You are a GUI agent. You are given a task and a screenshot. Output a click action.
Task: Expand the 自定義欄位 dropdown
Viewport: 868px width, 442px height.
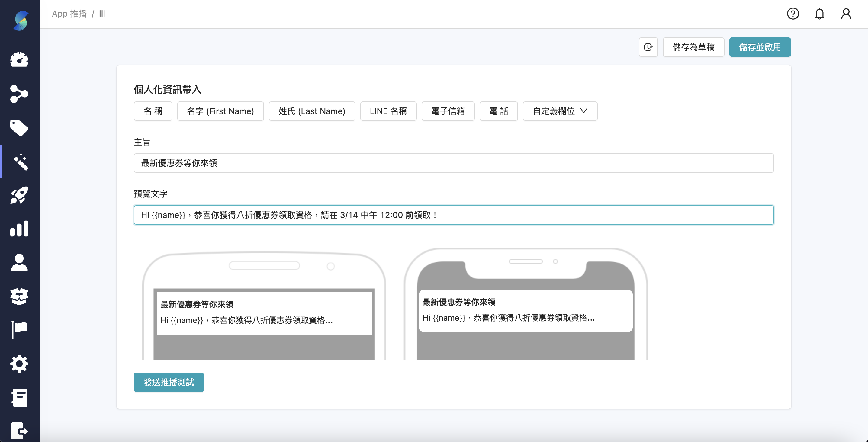[x=560, y=111]
